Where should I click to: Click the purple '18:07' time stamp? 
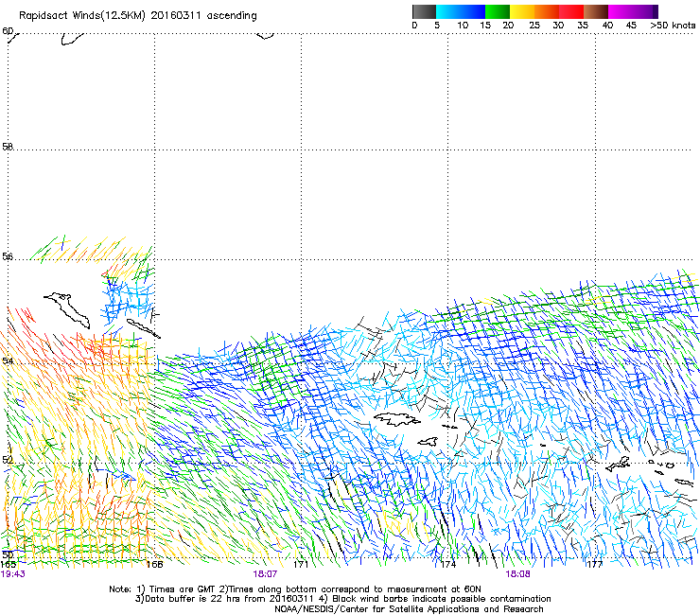(265, 574)
